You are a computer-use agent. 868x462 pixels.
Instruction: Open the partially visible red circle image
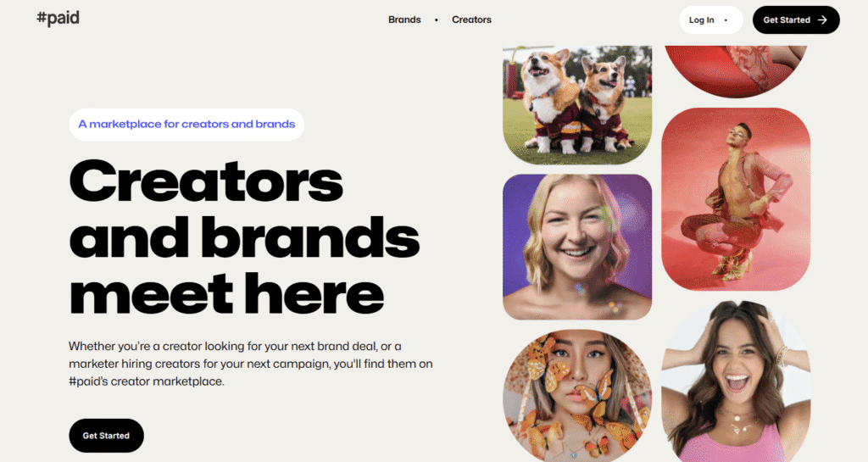point(736,71)
